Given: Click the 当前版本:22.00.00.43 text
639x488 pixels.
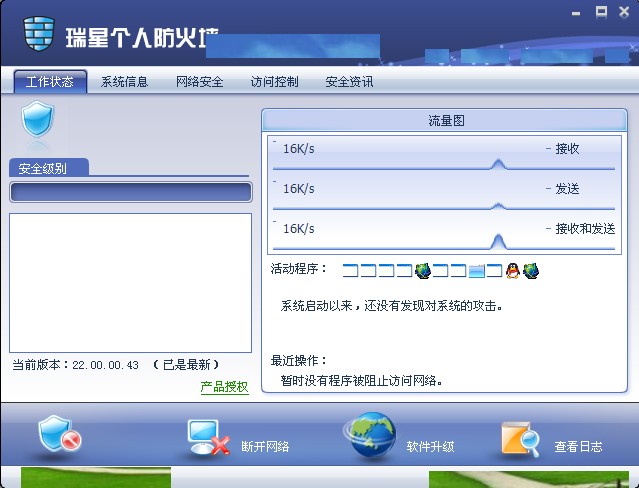Looking at the screenshot, I should click(x=75, y=364).
